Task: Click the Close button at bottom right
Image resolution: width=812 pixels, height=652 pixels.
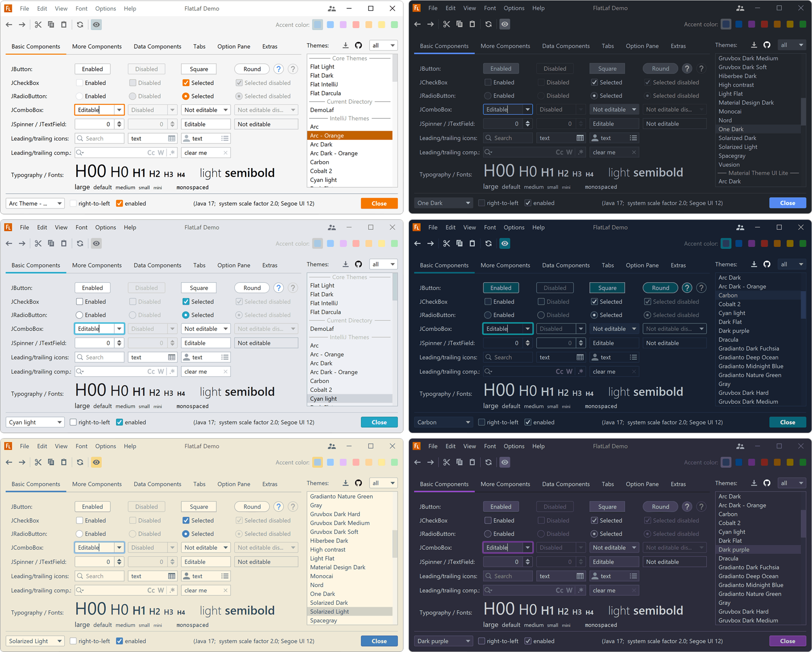Action: (379, 203)
